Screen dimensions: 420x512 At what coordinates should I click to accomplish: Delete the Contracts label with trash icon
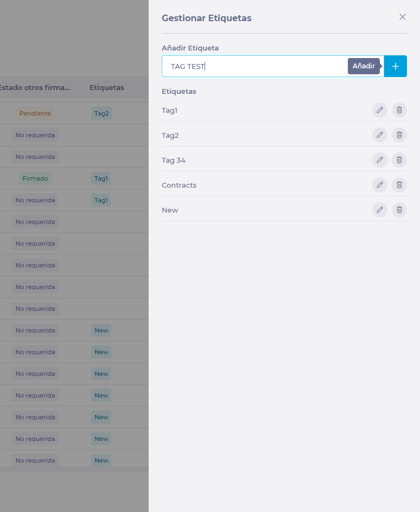tap(399, 185)
